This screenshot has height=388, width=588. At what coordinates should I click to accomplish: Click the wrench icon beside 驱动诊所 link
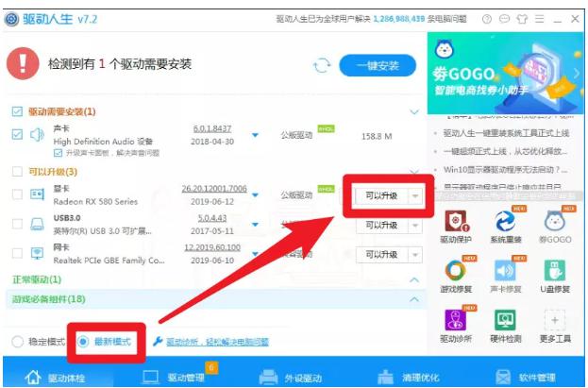coord(158,341)
